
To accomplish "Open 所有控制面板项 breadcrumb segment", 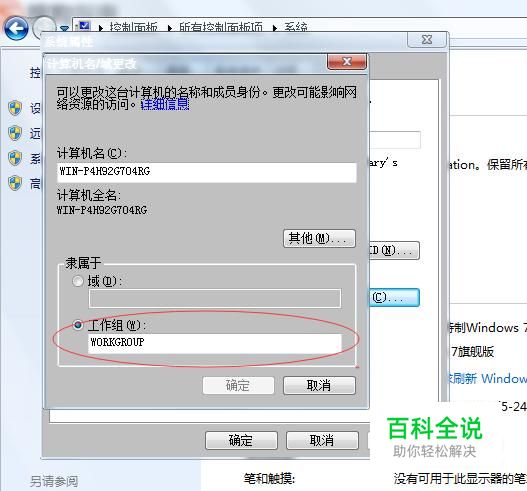I will click(220, 28).
